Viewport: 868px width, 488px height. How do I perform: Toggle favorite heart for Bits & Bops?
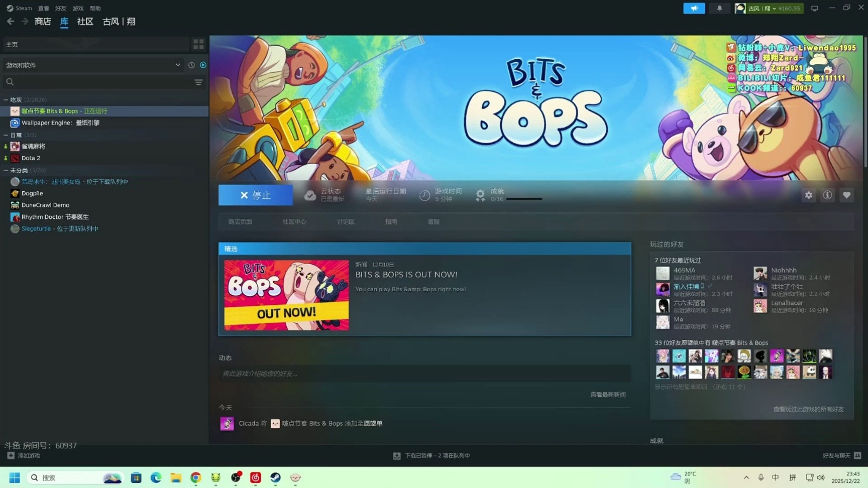point(846,195)
